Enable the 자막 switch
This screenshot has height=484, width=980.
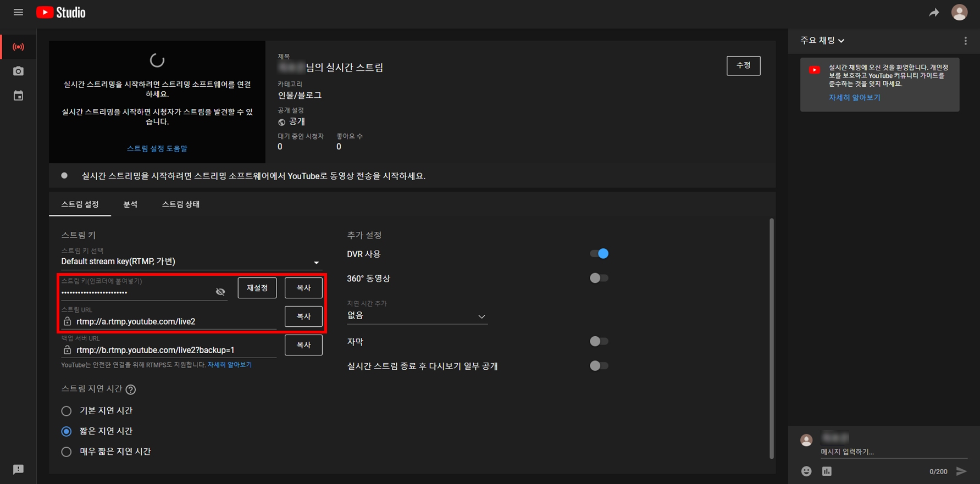599,341
